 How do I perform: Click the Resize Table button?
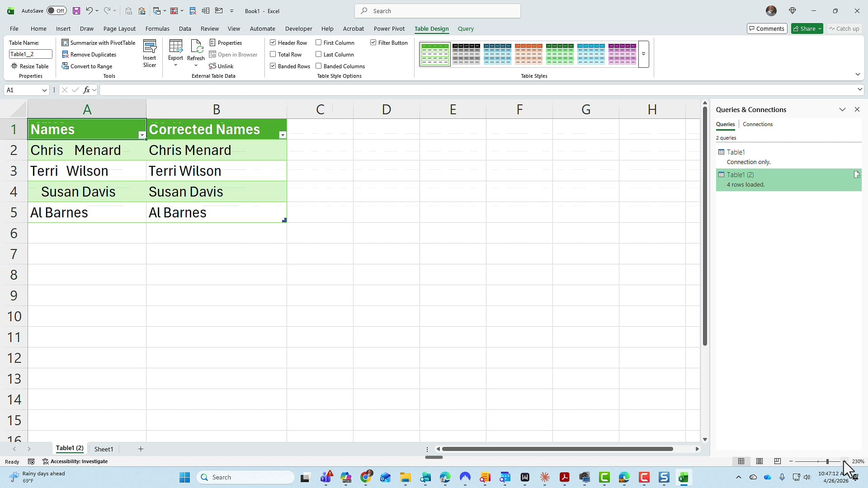[30, 66]
